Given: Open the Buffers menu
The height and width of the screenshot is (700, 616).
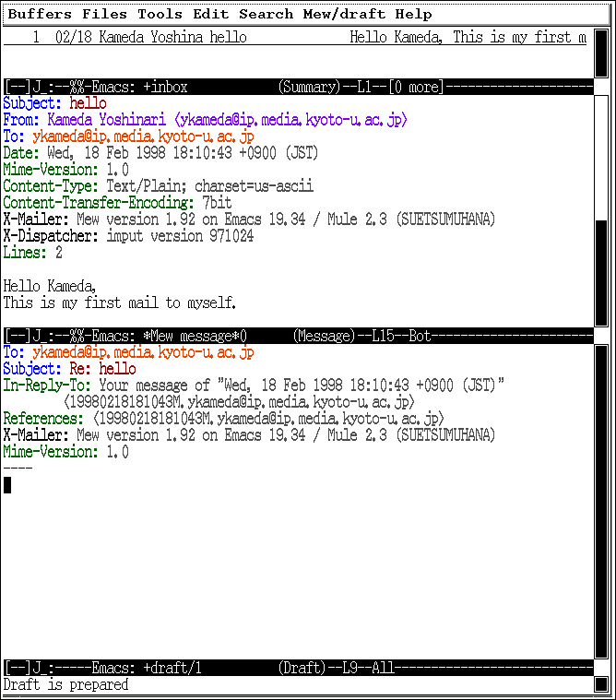Looking at the screenshot, I should pos(39,14).
